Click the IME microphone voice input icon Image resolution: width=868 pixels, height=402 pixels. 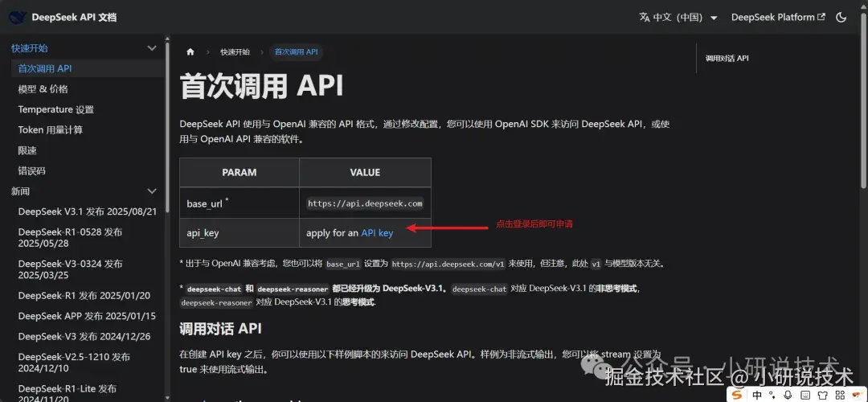click(x=788, y=396)
